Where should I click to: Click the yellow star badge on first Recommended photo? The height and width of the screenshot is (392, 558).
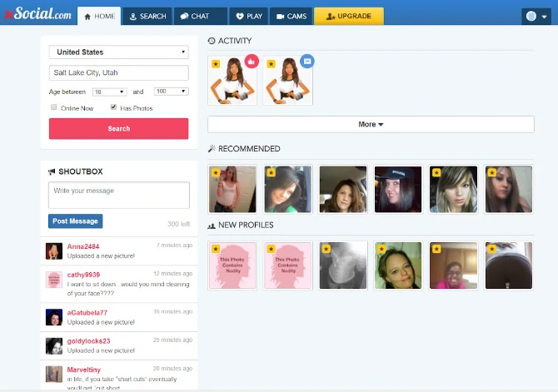216,174
